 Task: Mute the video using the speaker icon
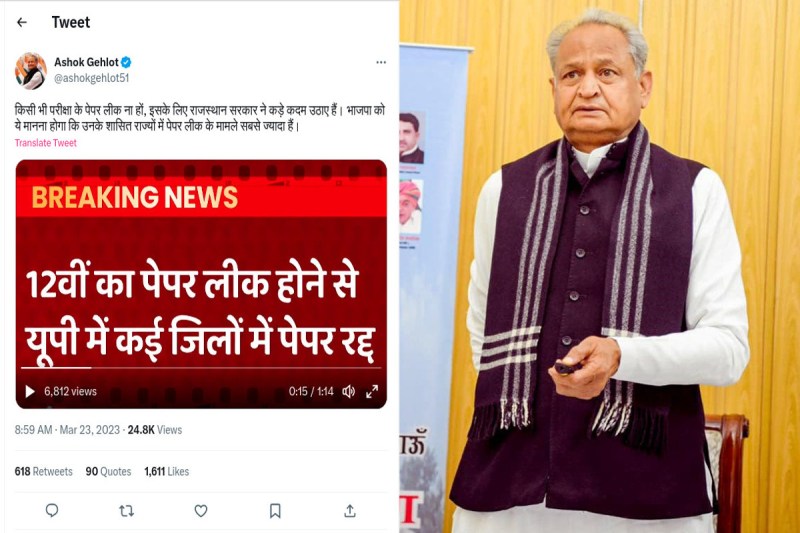click(348, 391)
